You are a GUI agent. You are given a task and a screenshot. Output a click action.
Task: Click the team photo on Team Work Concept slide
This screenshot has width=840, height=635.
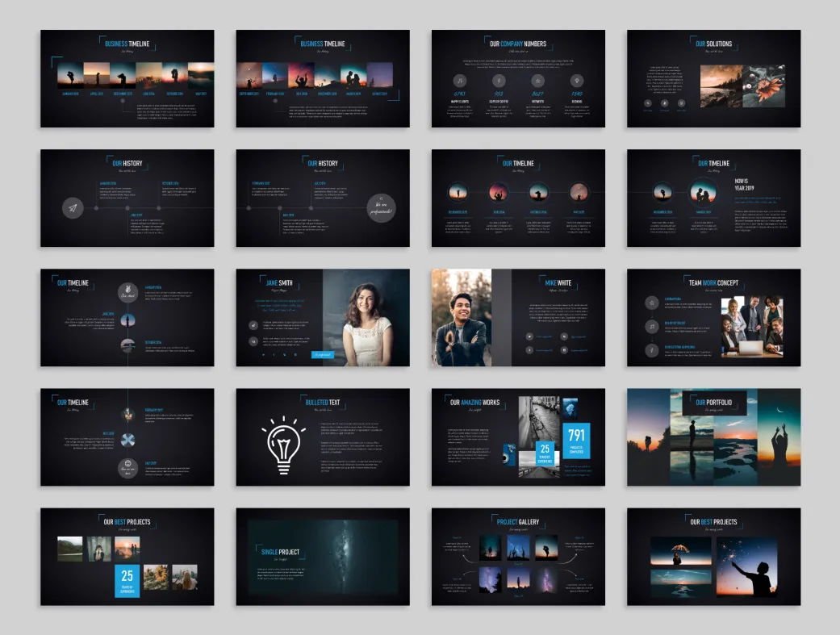coord(752,326)
